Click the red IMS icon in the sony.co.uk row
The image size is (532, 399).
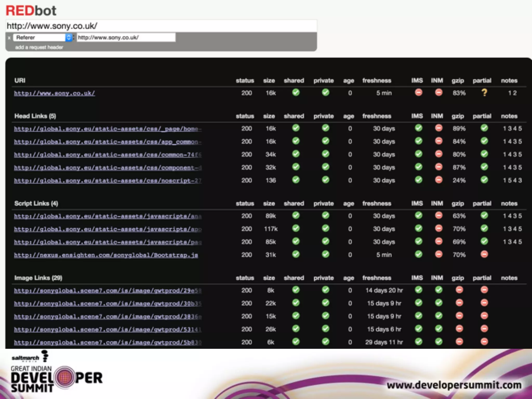point(418,92)
